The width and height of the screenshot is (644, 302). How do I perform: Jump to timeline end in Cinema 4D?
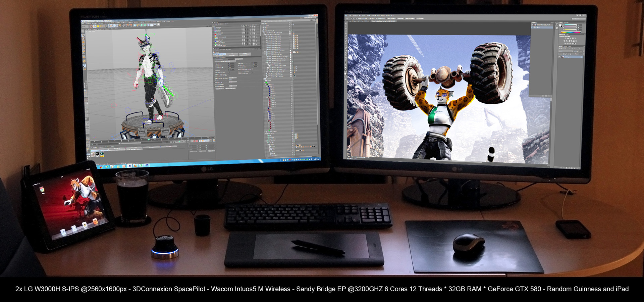pos(188,141)
